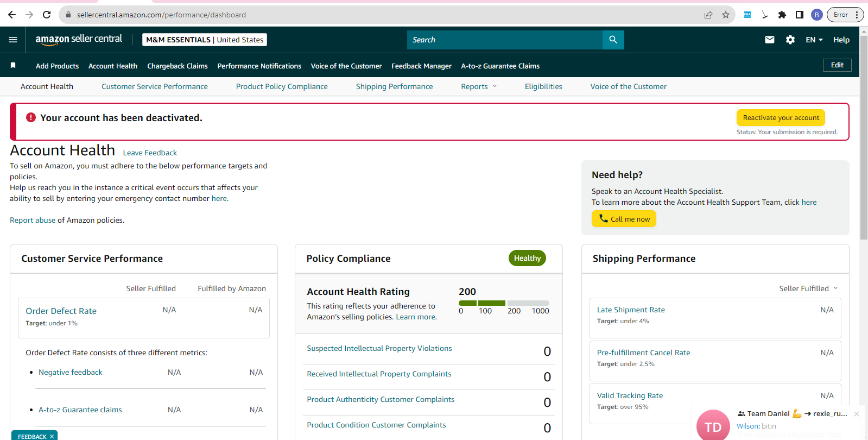This screenshot has height=440, width=868.
Task: Click the Account Health Rating progress bar
Action: coord(504,303)
